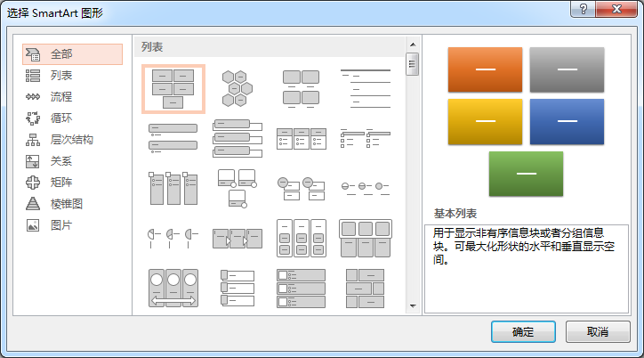Click the blue block in the preview
Screen dimensions: 644x358
point(567,122)
